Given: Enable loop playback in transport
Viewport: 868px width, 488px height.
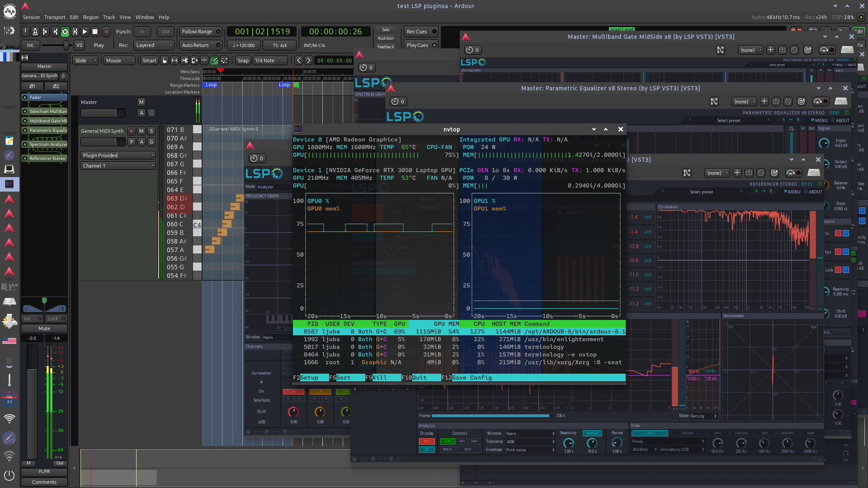Looking at the screenshot, I should [65, 32].
